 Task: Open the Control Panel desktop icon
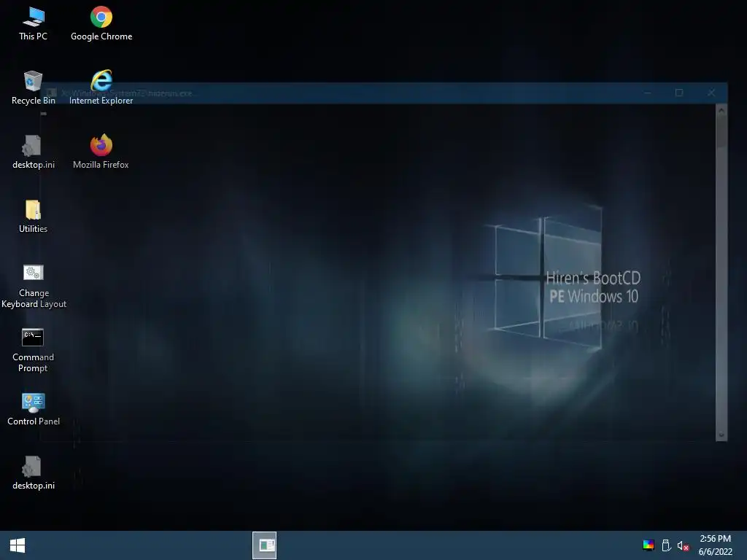[x=34, y=409]
